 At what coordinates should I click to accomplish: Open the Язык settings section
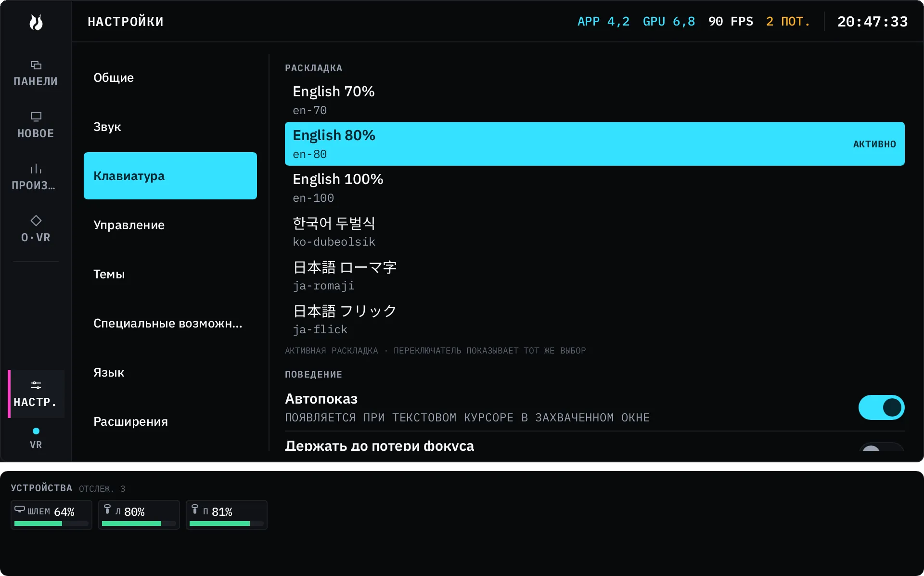[170, 372]
